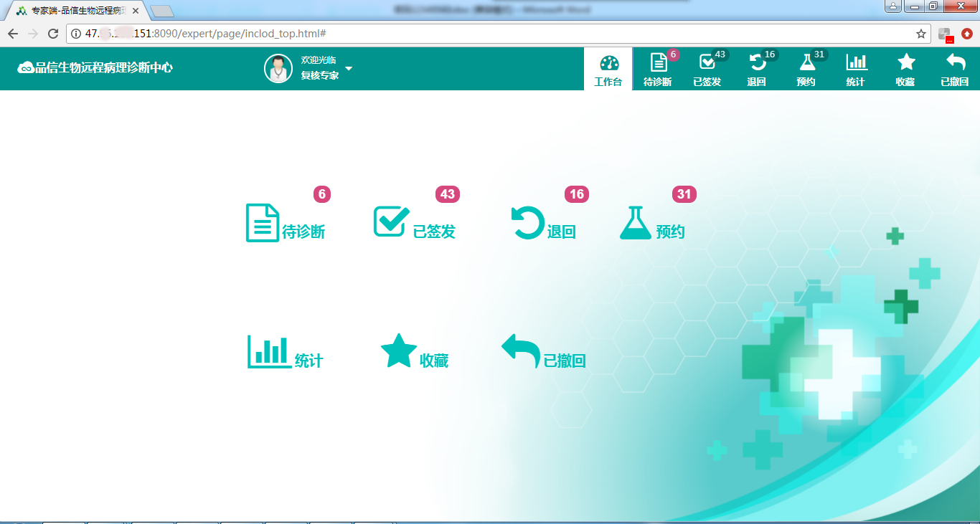Show 统计 from top navigation bar
The width and height of the screenshot is (980, 524).
click(x=856, y=70)
